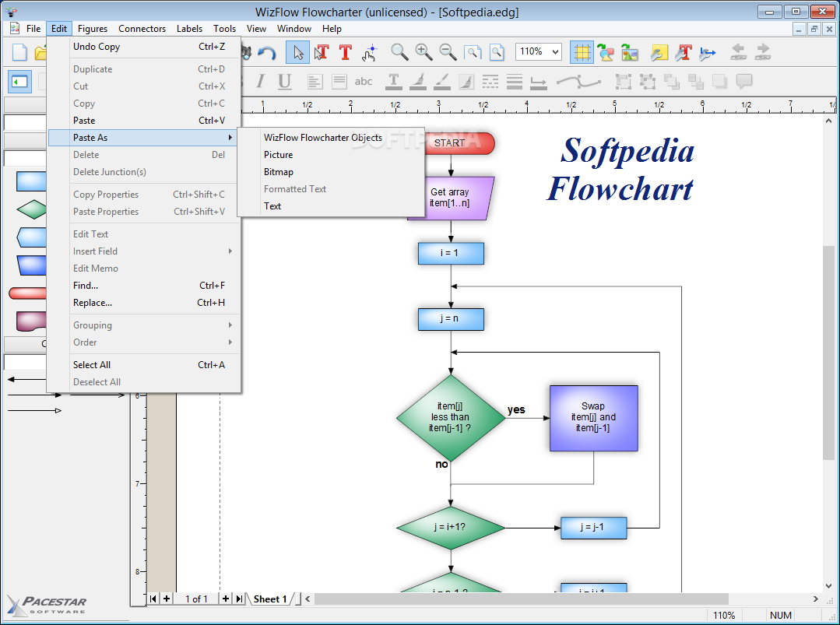Open the File menu

click(33, 28)
